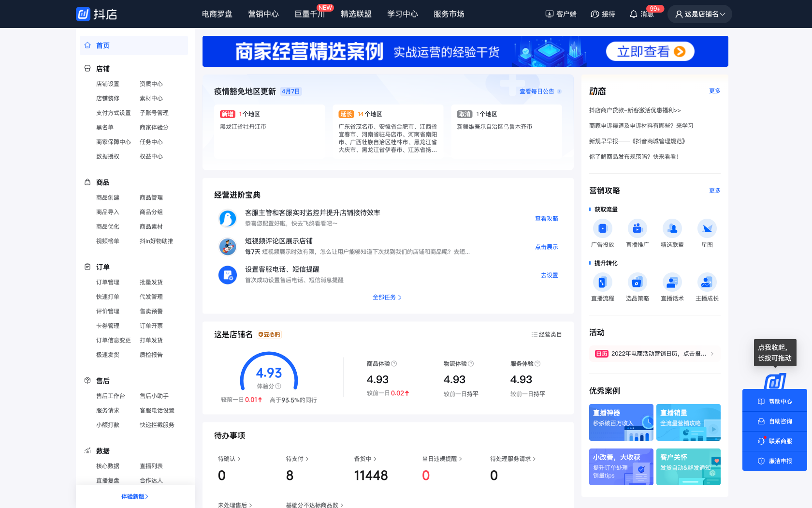Click the 广告投放 icon
Viewport: 812px width, 508px height.
[x=603, y=228]
